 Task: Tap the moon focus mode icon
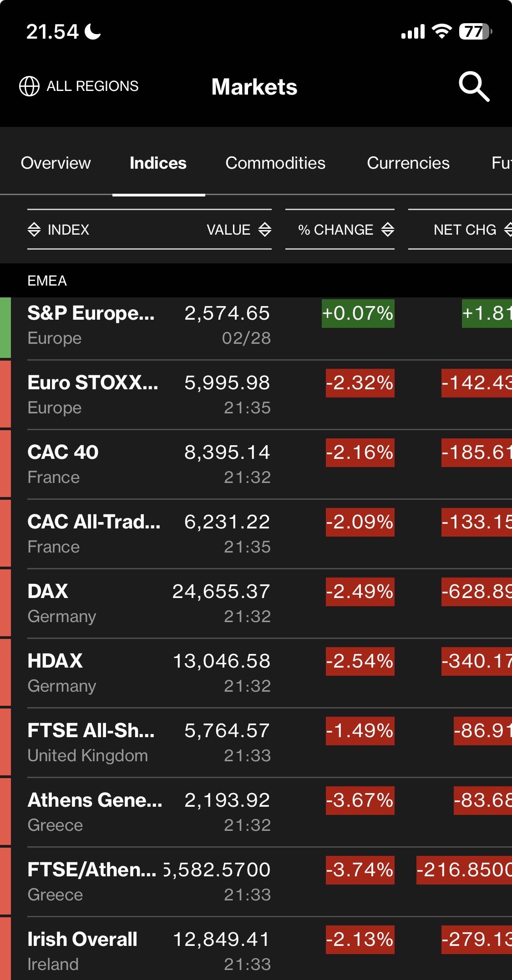pyautogui.click(x=93, y=31)
